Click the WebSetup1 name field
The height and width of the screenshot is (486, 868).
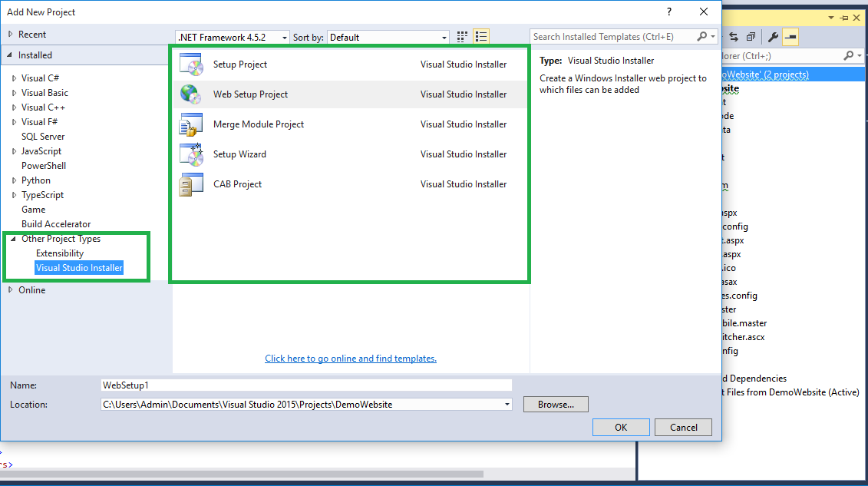[x=305, y=385]
